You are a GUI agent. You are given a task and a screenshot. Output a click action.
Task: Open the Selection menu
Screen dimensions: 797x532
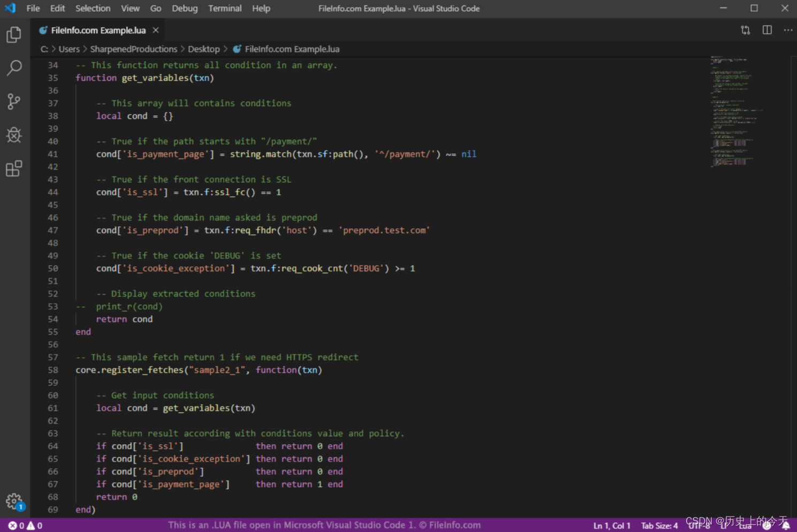coord(93,9)
